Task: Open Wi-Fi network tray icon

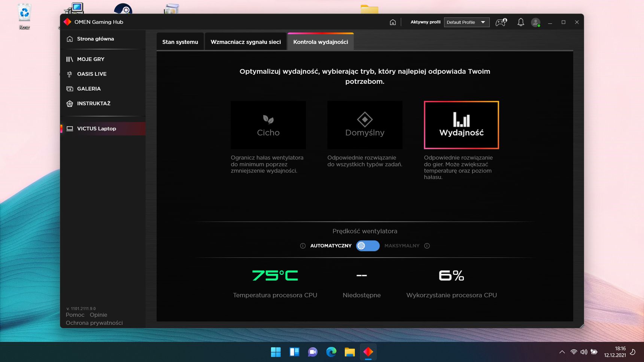Action: [574, 352]
